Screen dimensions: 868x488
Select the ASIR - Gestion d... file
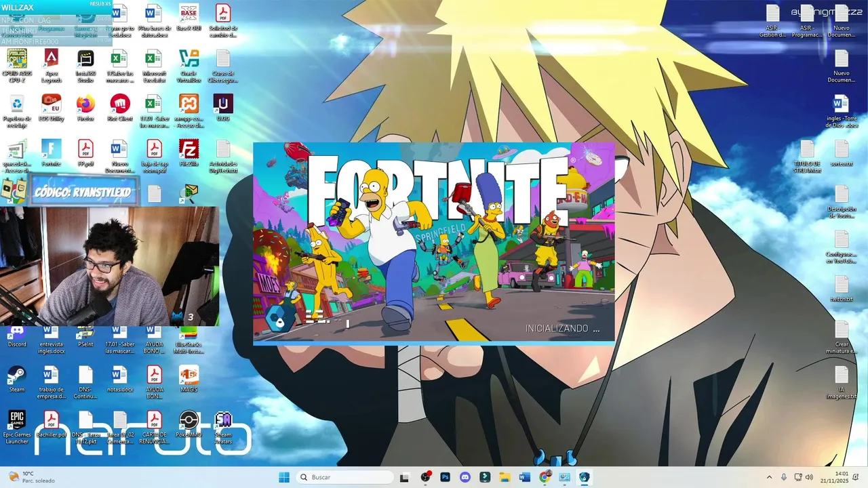772,20
